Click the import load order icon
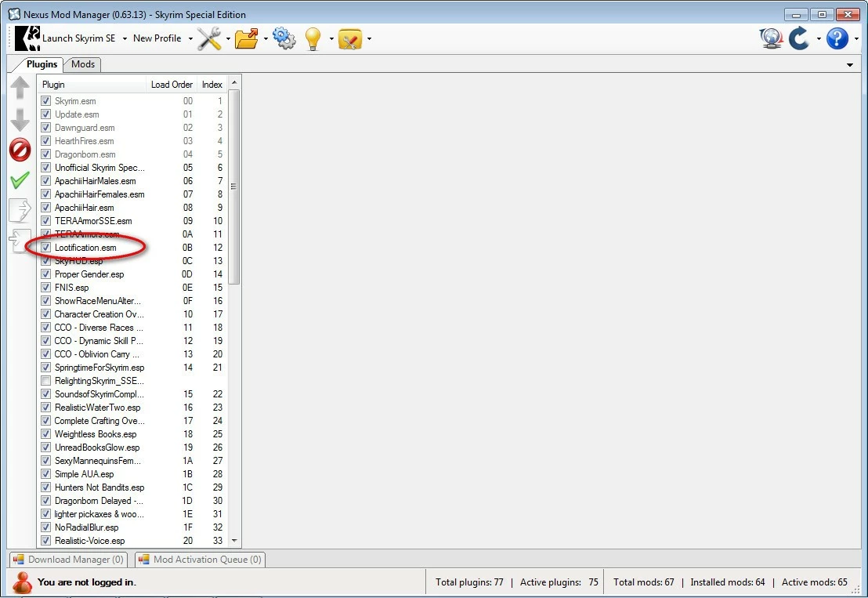The height and width of the screenshot is (598, 868). (x=19, y=241)
